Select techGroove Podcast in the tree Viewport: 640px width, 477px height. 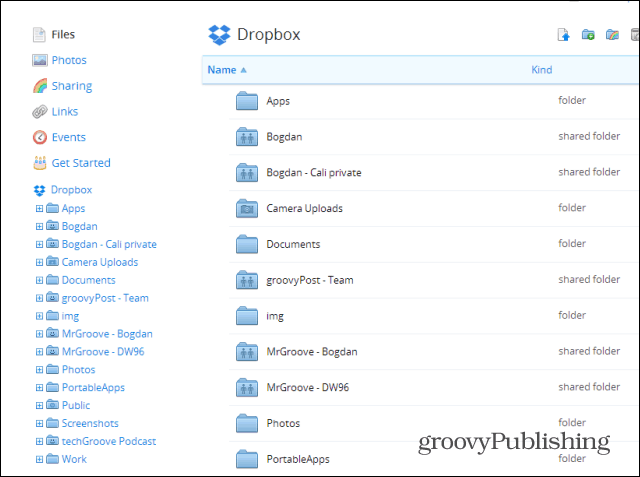109,442
